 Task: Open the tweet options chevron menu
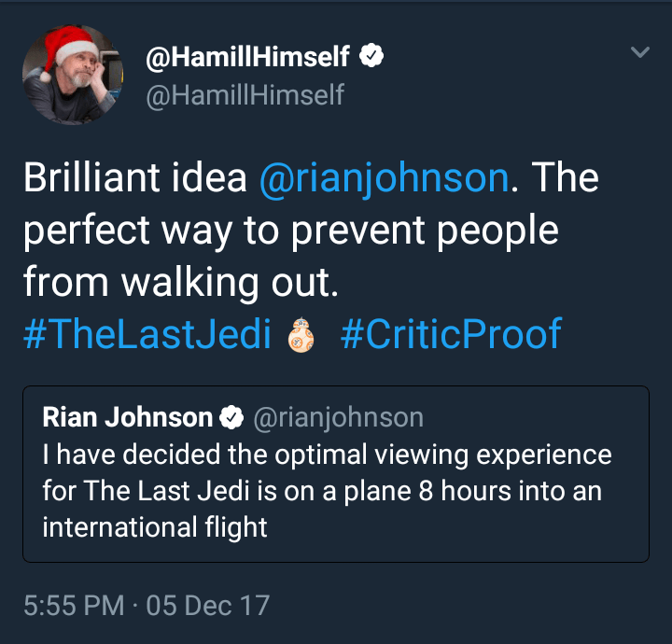(x=639, y=53)
